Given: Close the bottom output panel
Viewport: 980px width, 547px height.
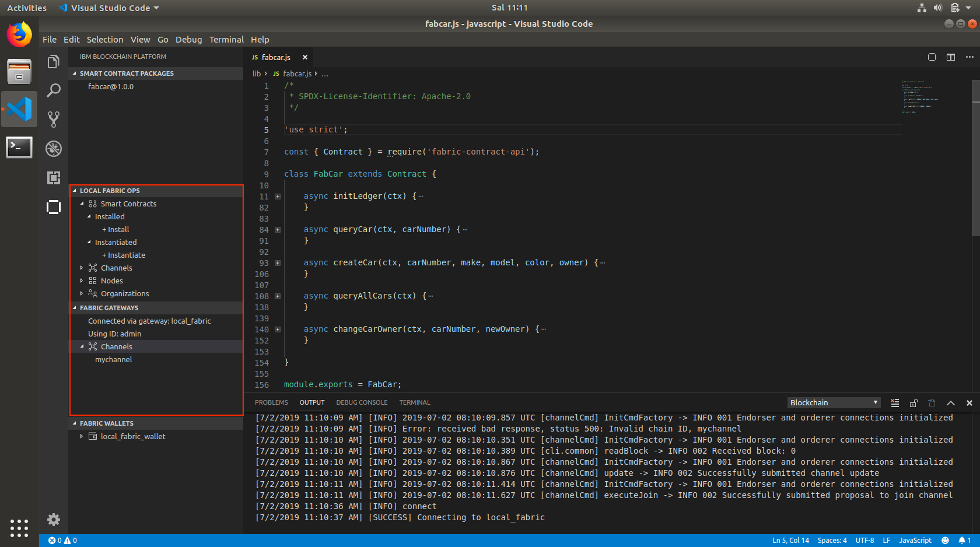Looking at the screenshot, I should (970, 403).
